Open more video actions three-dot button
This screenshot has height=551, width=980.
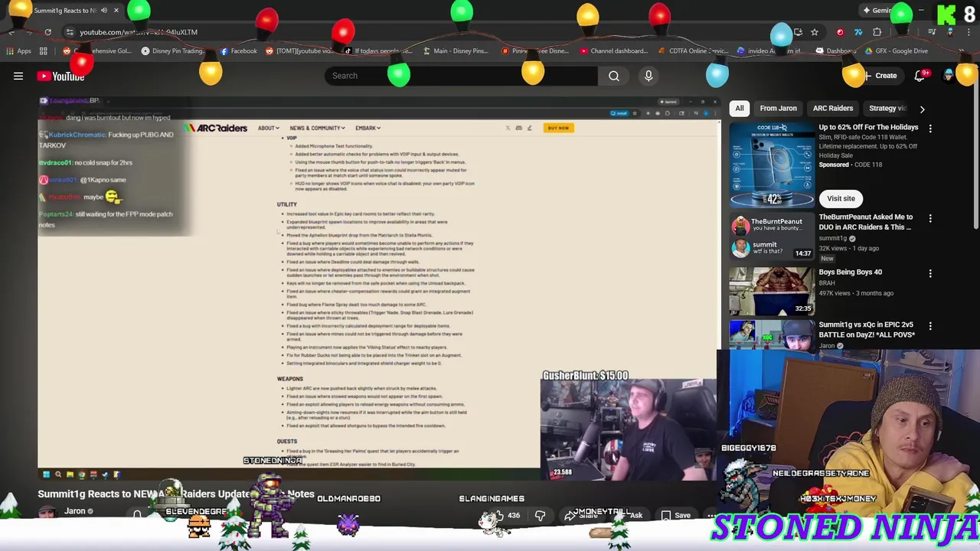(x=712, y=515)
